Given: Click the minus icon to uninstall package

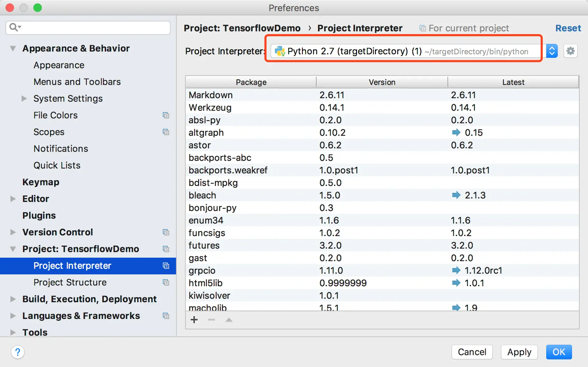Looking at the screenshot, I should (x=212, y=320).
